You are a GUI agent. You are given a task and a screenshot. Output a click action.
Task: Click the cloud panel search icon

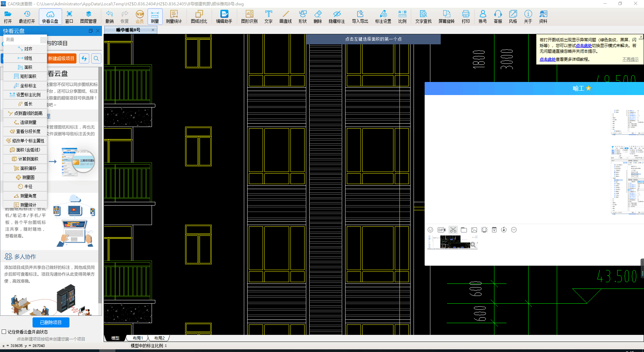[96, 58]
